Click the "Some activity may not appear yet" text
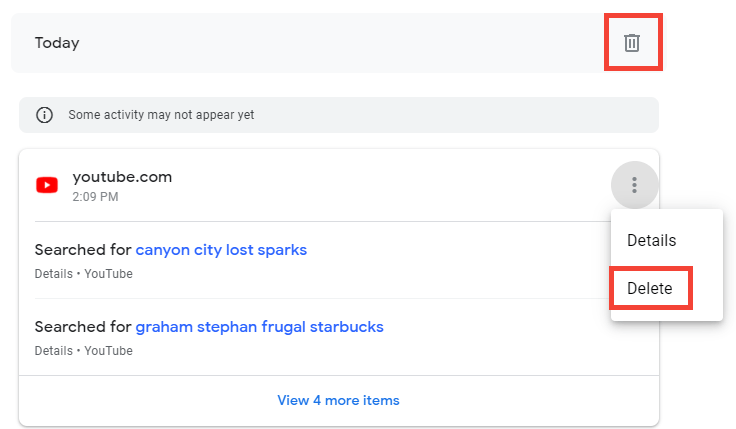 pyautogui.click(x=161, y=115)
